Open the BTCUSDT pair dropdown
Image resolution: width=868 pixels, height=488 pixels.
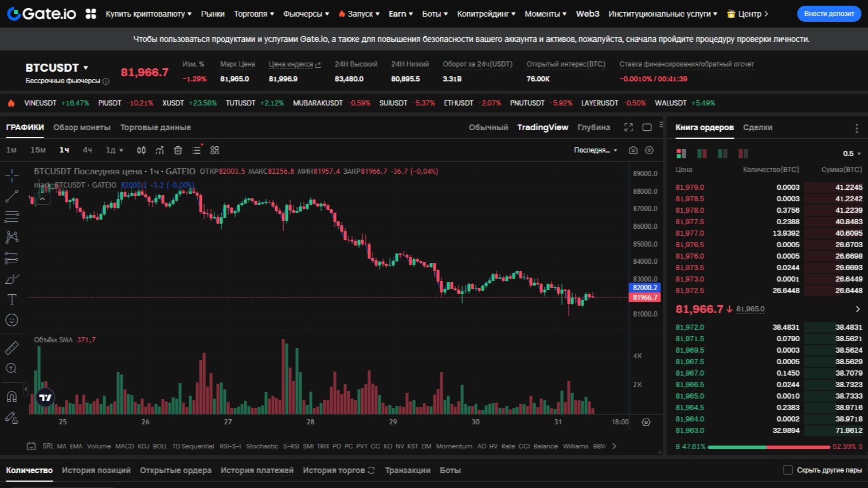click(x=86, y=68)
